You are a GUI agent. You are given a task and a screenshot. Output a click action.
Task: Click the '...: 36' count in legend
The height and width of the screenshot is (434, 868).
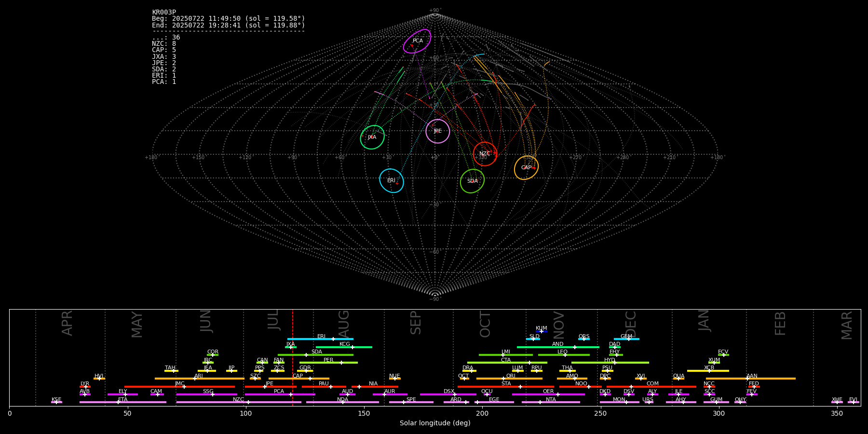point(166,38)
